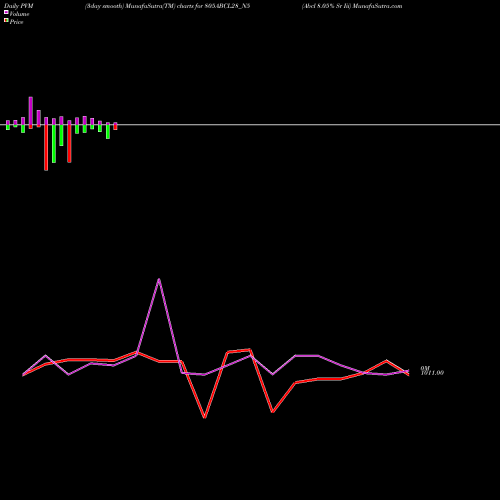Click the 'Daily PVM' title text
The image size is (500, 500).
(x=19, y=6)
